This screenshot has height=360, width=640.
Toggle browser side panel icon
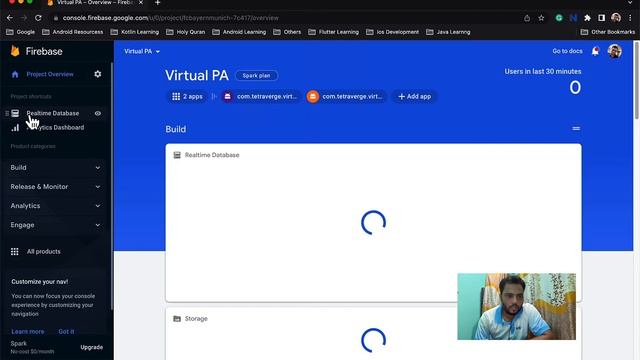[601, 18]
